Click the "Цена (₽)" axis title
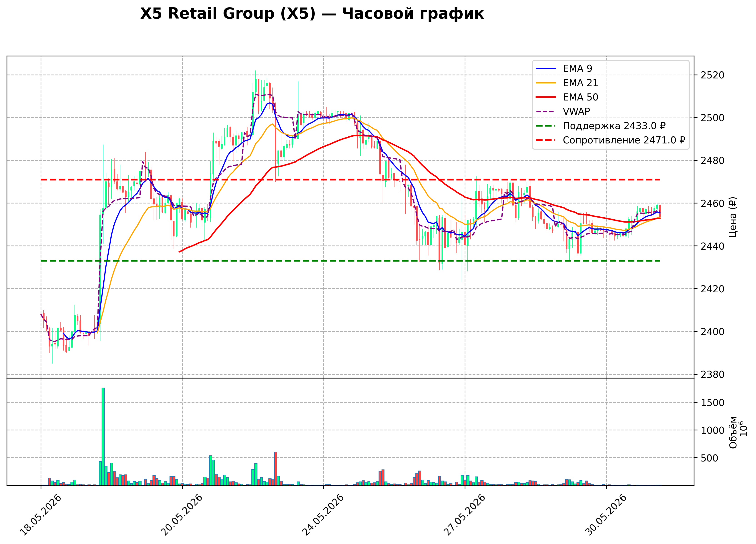756x544 pixels. click(733, 217)
